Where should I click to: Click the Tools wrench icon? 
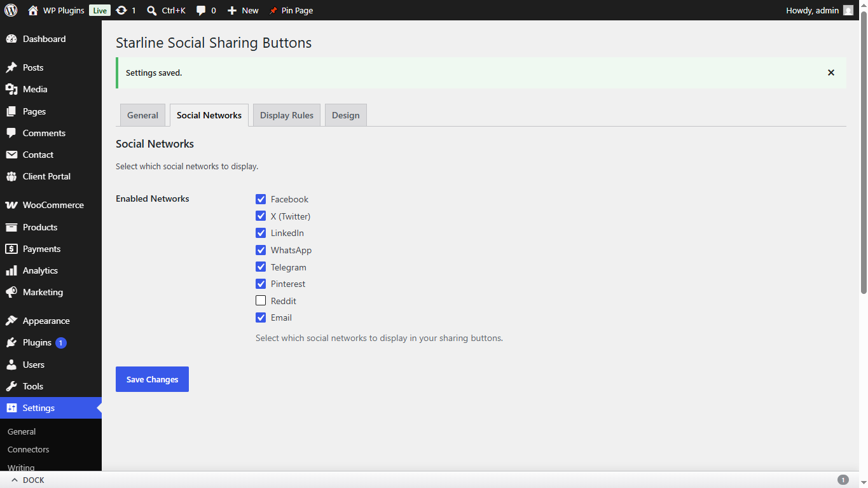pyautogui.click(x=11, y=386)
